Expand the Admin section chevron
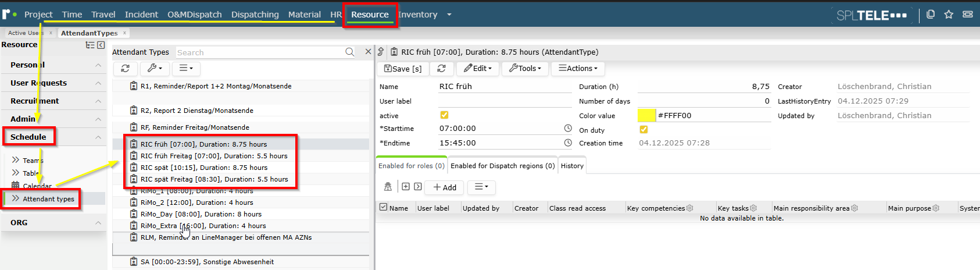This screenshot has height=270, width=980. point(98,119)
